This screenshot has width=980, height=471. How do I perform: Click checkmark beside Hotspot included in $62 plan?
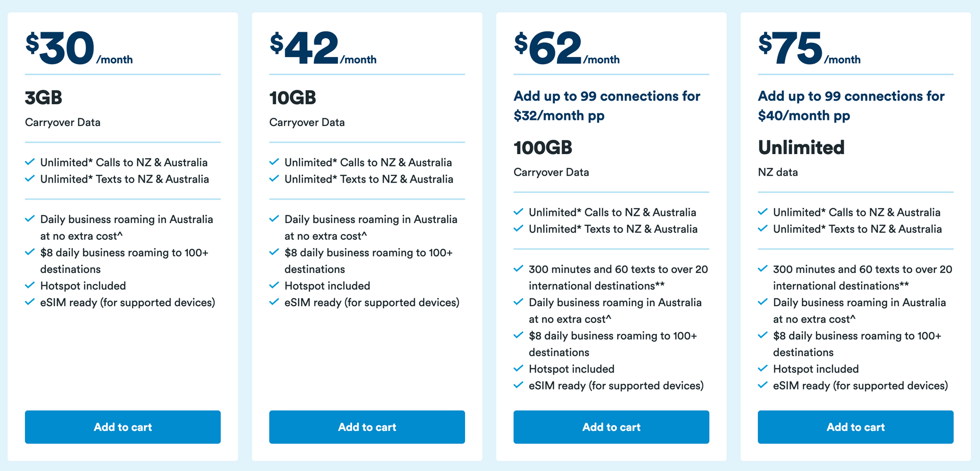(519, 368)
